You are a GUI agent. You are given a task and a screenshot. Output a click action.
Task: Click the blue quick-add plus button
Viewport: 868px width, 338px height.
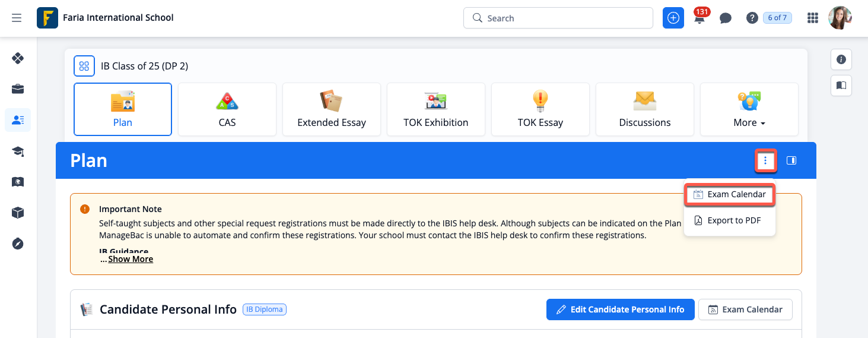tap(673, 18)
